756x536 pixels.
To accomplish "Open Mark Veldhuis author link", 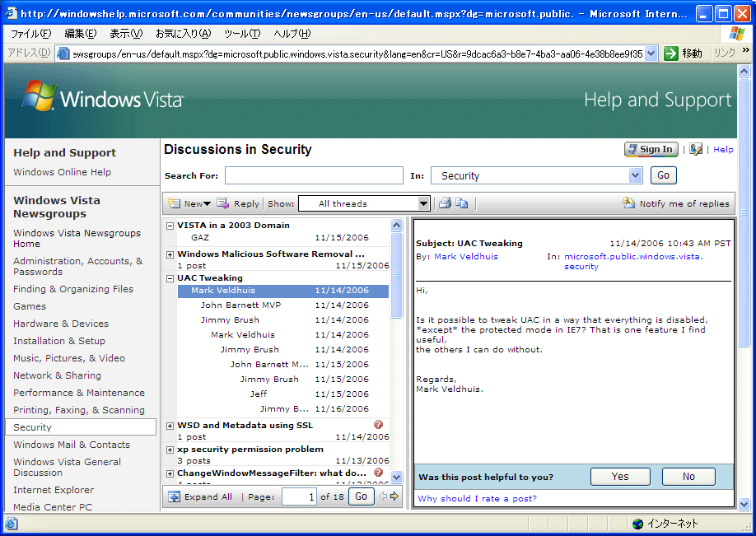I will tap(466, 256).
